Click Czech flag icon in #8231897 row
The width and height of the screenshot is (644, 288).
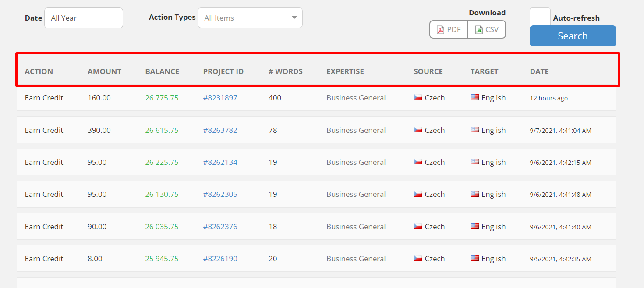pyautogui.click(x=418, y=97)
